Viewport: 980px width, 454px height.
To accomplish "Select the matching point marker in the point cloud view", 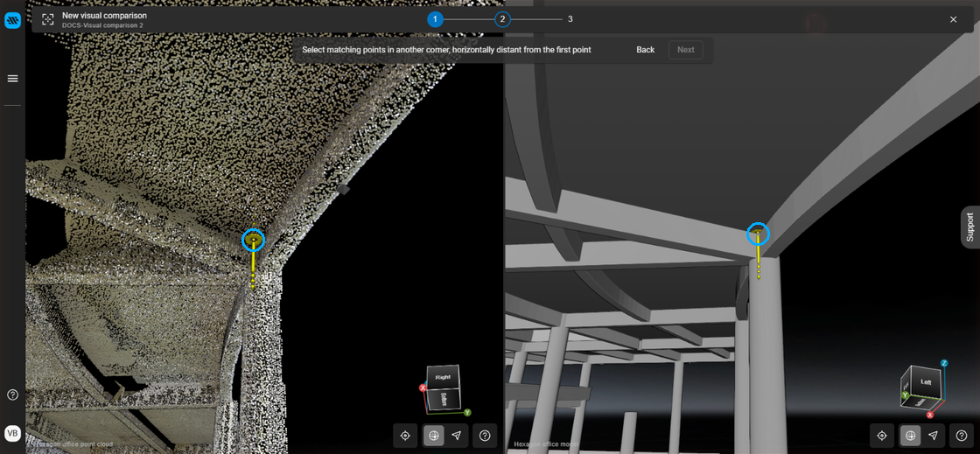I will coord(253,240).
